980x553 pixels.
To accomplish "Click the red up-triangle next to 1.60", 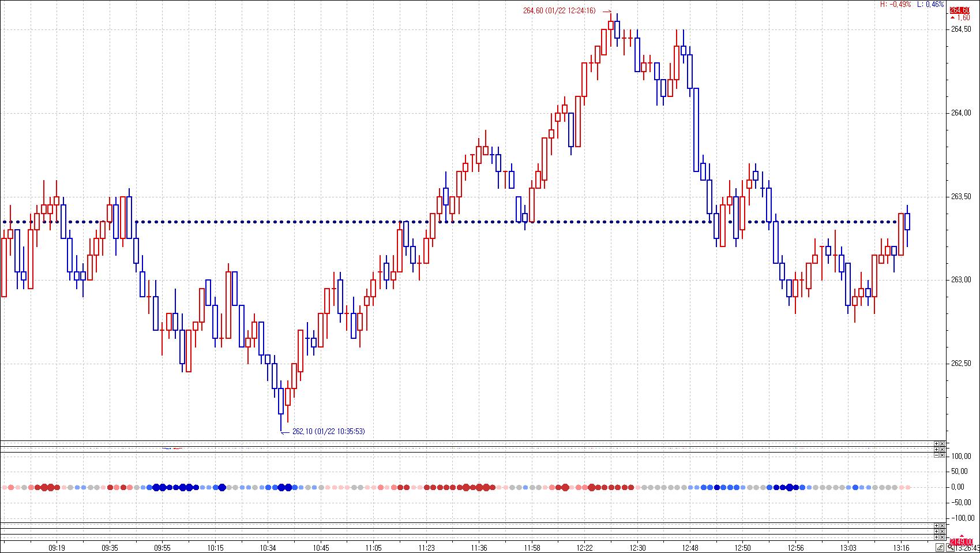I will (x=952, y=18).
